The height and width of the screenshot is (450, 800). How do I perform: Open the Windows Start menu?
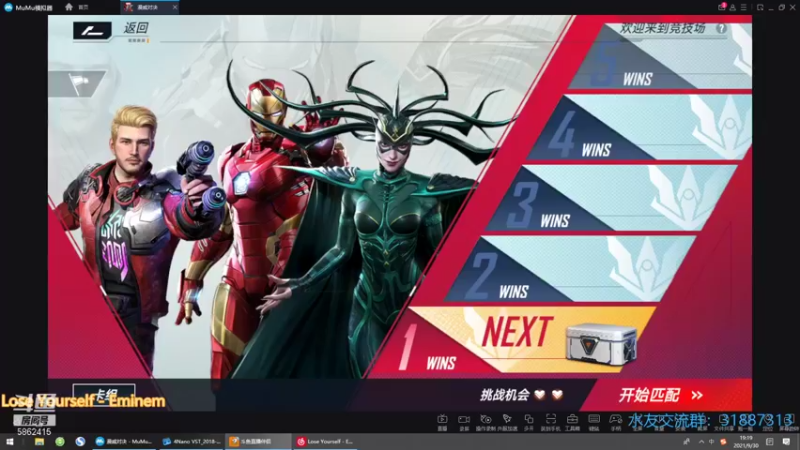9,442
